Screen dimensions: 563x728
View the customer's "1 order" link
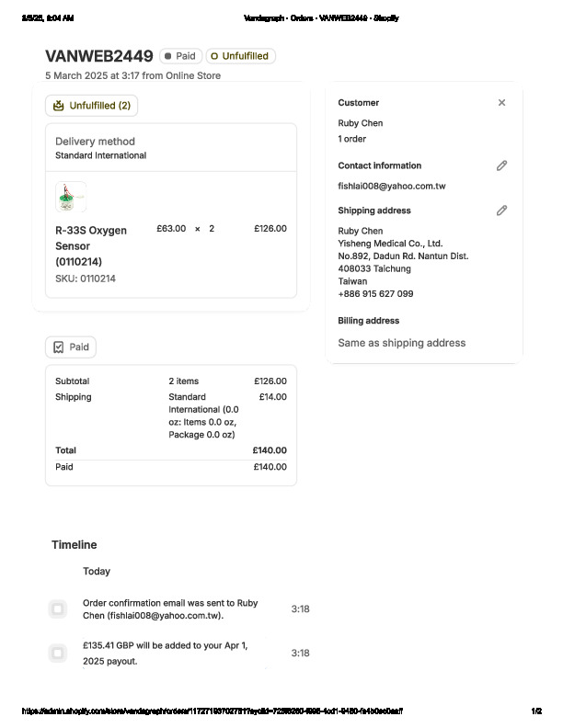pyautogui.click(x=353, y=139)
